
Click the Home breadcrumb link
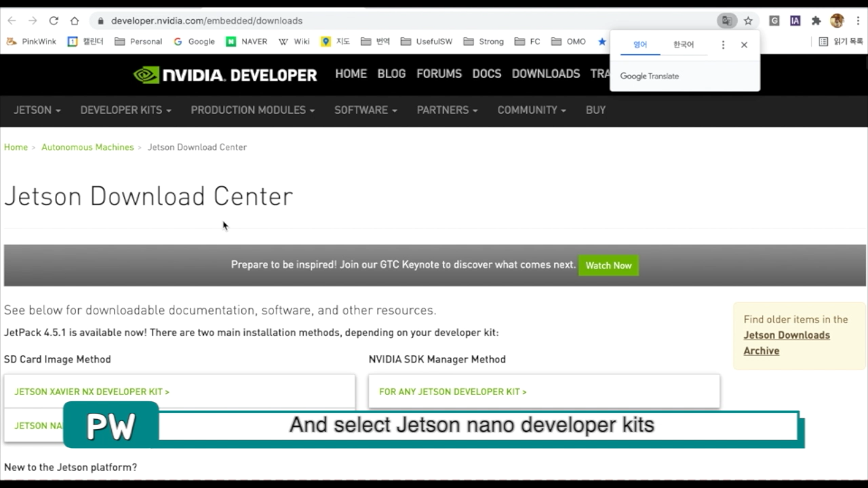click(x=16, y=147)
